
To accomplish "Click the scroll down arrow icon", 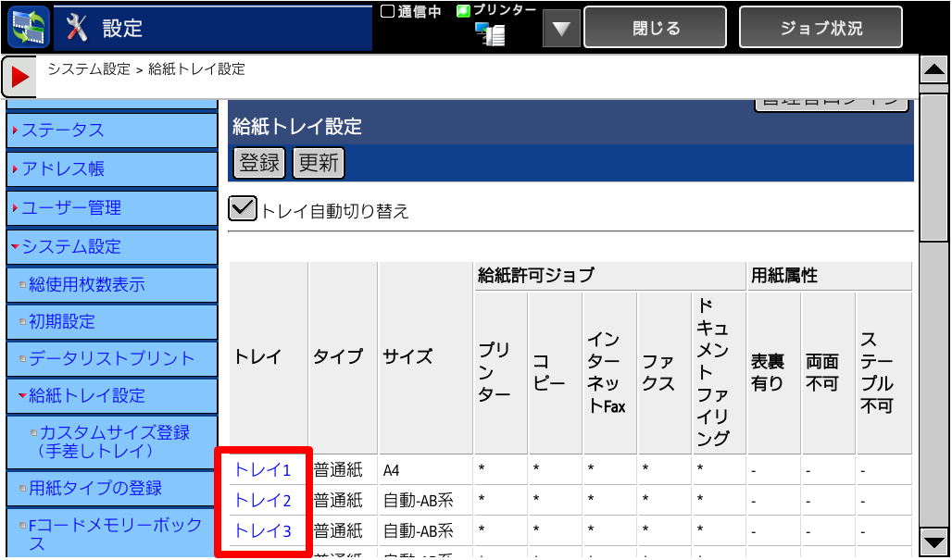I will 933,541.
